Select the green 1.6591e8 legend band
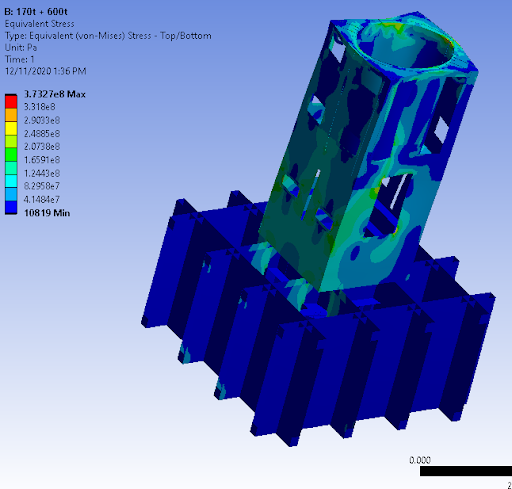 (11, 155)
